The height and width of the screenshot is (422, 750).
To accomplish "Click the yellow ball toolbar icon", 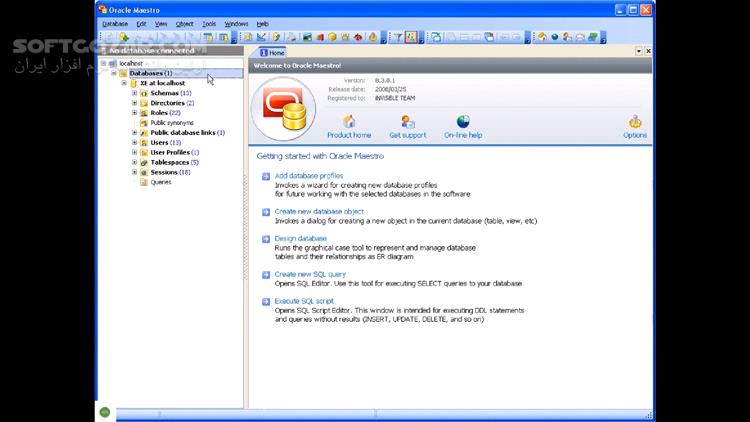I will [x=332, y=37].
